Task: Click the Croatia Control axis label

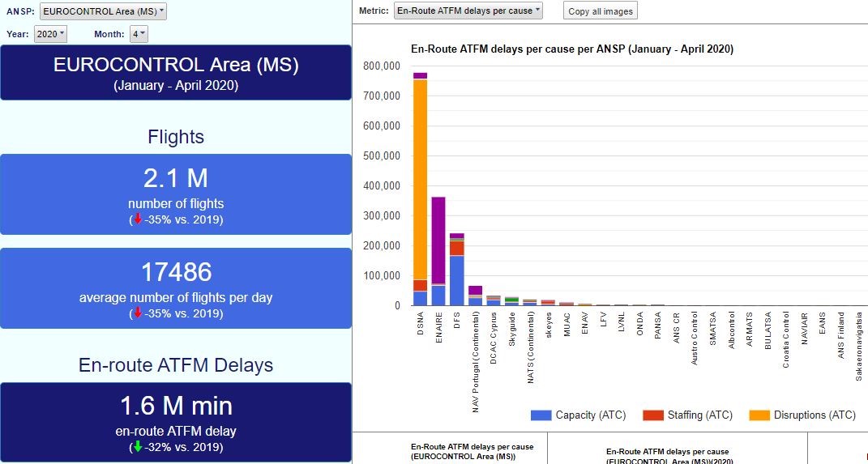Action: pos(786,339)
